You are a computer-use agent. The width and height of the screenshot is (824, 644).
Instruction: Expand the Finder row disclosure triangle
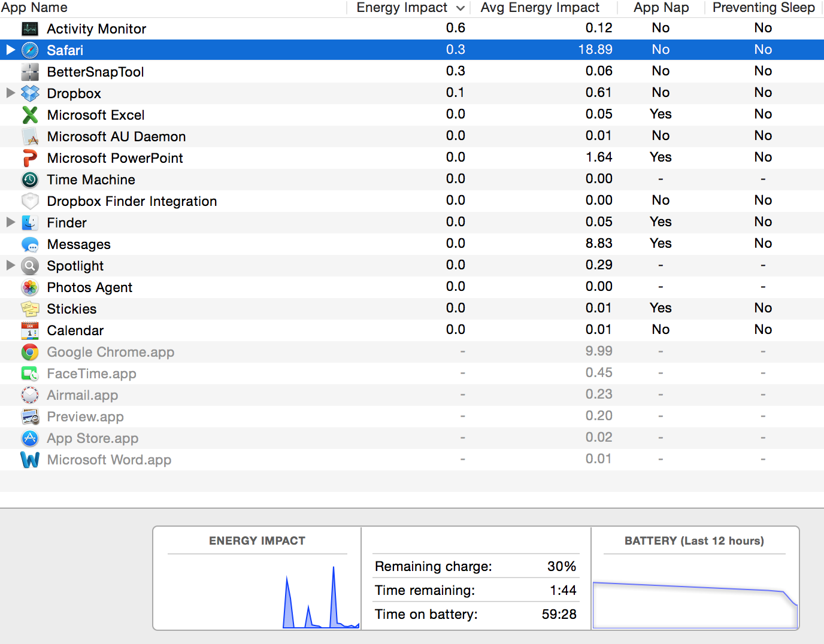point(10,222)
